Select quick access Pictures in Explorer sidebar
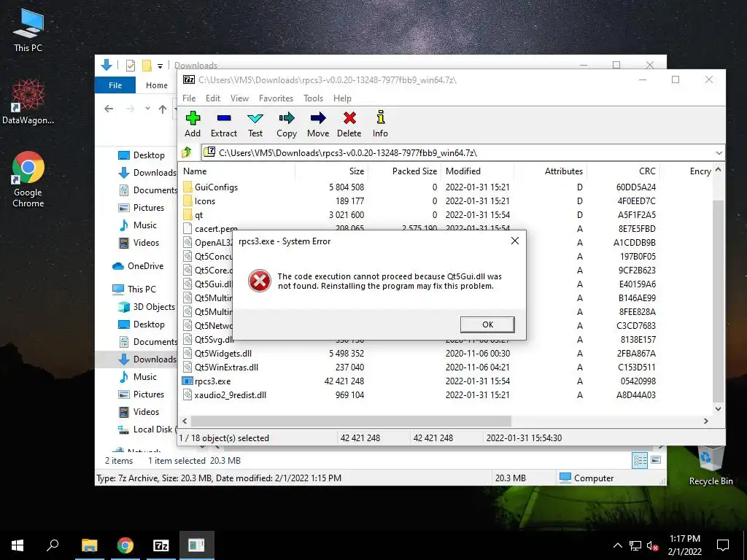This screenshot has width=747, height=560. (142, 208)
